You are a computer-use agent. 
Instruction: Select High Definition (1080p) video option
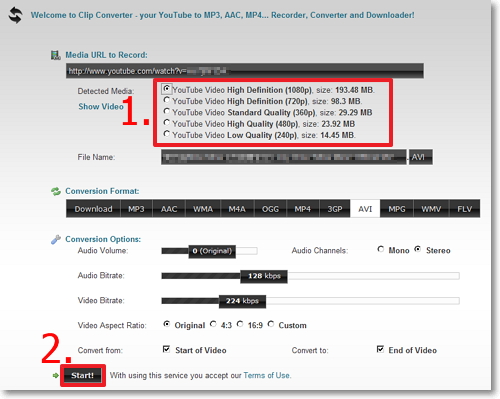pos(166,89)
